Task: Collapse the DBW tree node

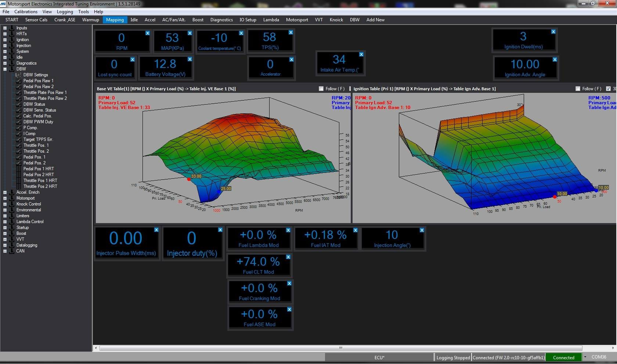Action: pyautogui.click(x=5, y=69)
